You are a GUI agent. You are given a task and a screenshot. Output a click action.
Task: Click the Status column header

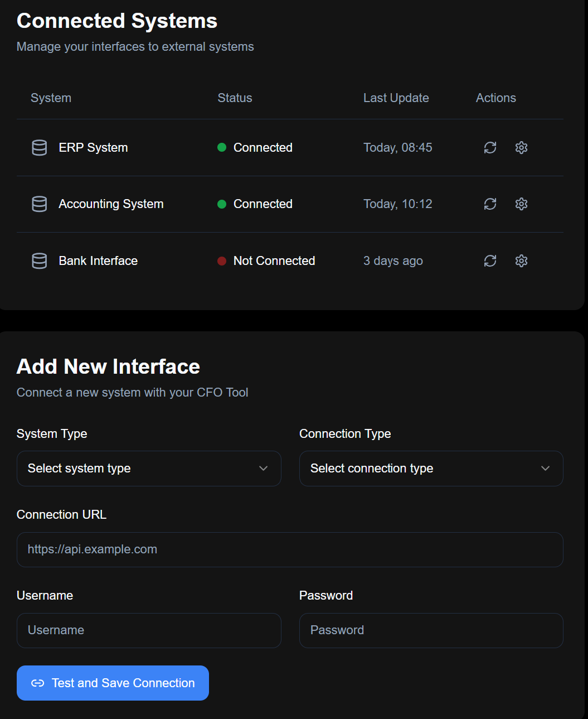pos(235,98)
